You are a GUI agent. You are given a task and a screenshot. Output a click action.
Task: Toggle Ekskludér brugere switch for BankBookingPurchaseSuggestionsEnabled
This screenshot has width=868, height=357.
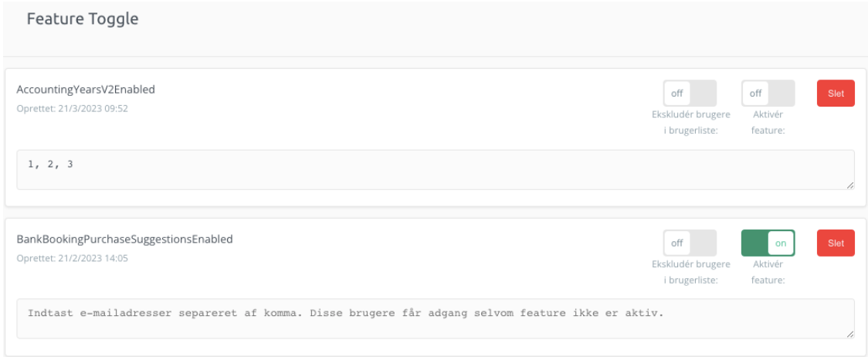click(x=690, y=243)
